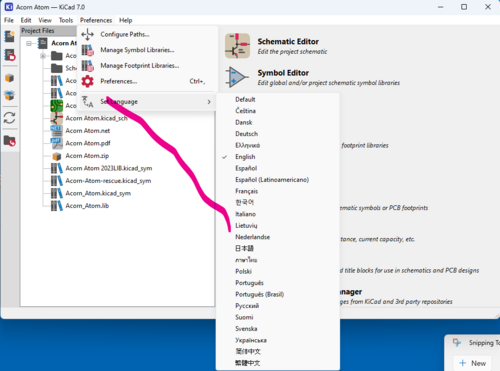
Task: Click New button in Snipping Tool
Action: 473,363
